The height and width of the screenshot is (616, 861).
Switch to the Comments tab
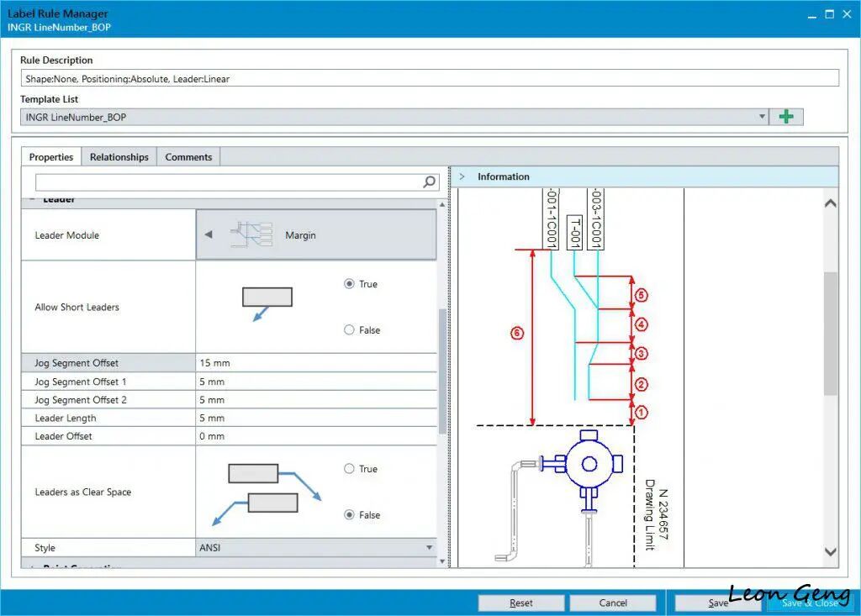pos(188,157)
